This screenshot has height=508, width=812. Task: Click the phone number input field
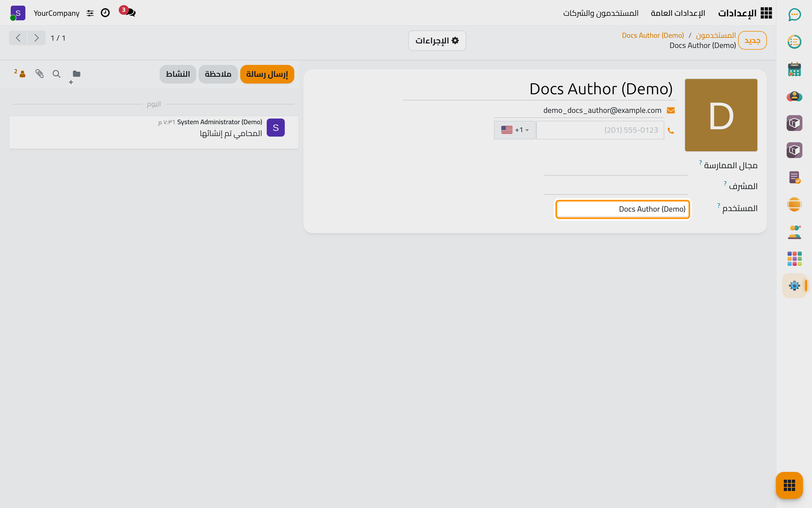click(600, 130)
